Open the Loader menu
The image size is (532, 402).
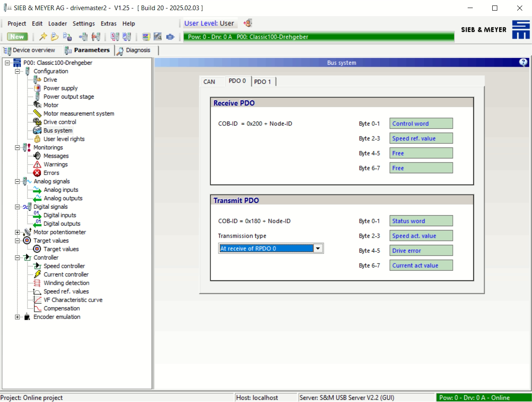pos(58,24)
